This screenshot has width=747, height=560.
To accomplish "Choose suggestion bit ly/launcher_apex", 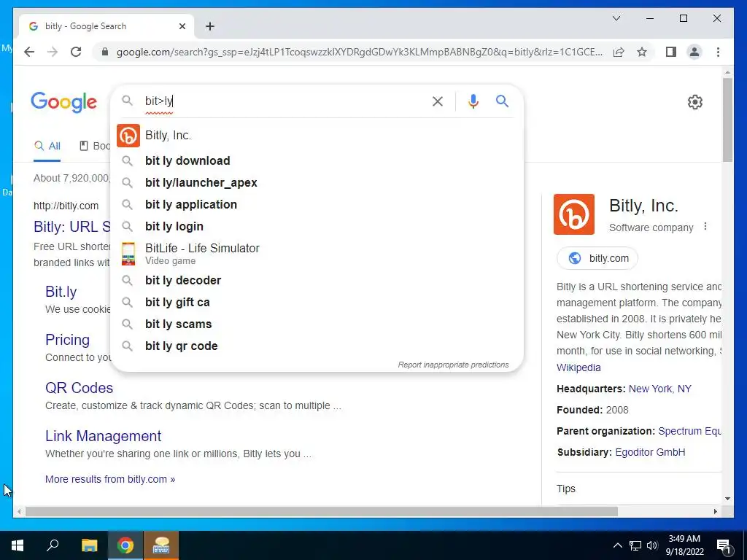I will pos(317,183).
